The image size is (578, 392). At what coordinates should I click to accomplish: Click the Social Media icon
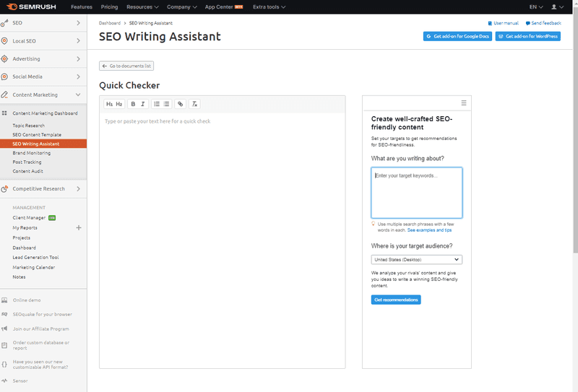pos(4,77)
